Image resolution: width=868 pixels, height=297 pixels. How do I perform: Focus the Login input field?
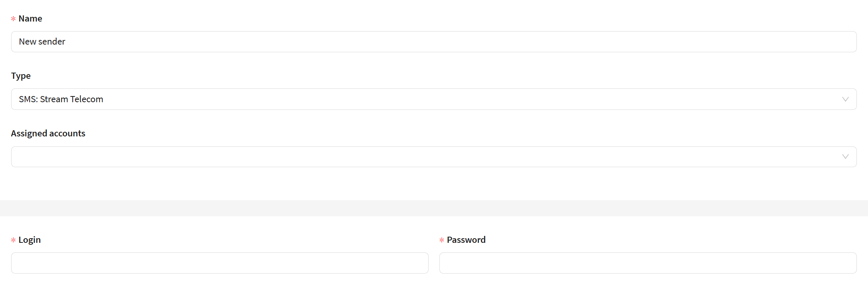219,263
